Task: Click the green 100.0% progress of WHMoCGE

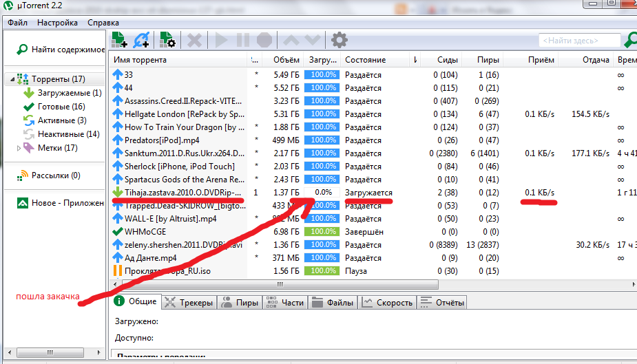Action: tap(322, 232)
